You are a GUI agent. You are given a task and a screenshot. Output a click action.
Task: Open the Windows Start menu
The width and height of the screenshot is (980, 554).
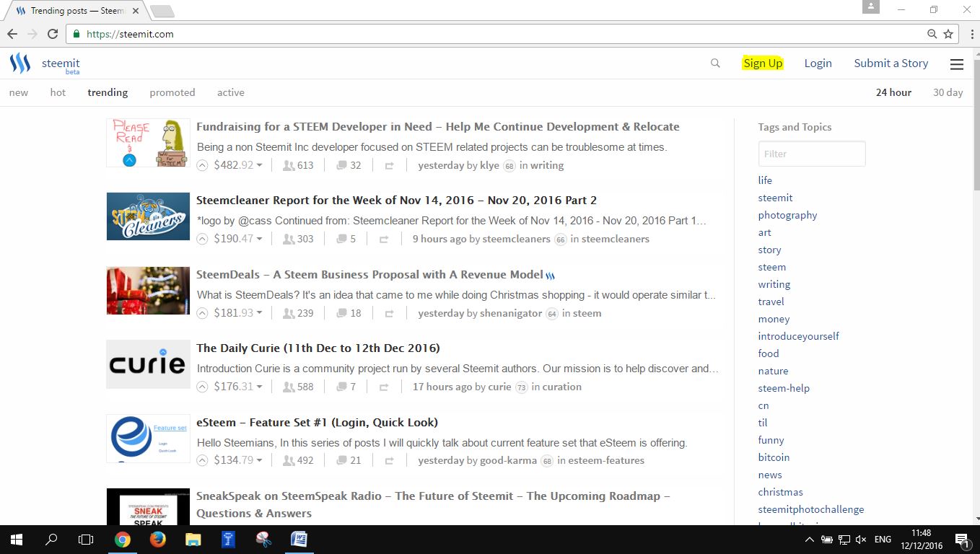(x=16, y=539)
